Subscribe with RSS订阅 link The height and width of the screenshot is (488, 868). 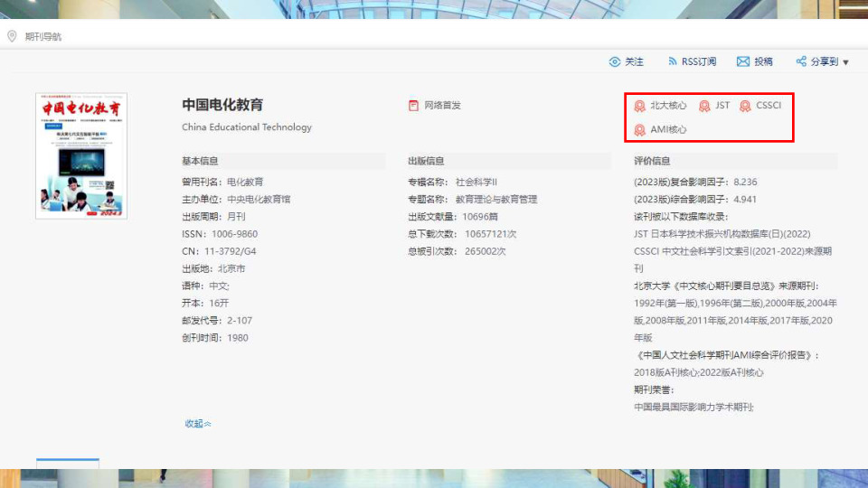coord(699,62)
